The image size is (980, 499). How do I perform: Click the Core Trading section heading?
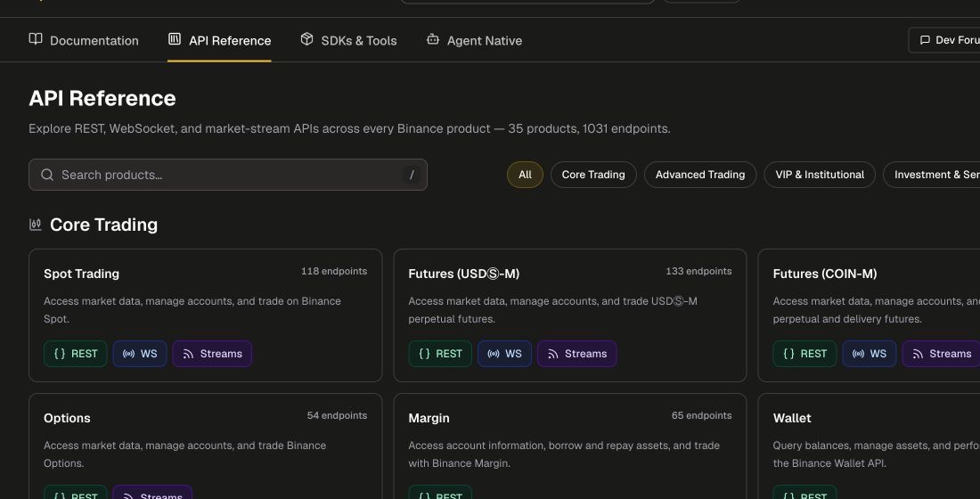click(x=103, y=225)
